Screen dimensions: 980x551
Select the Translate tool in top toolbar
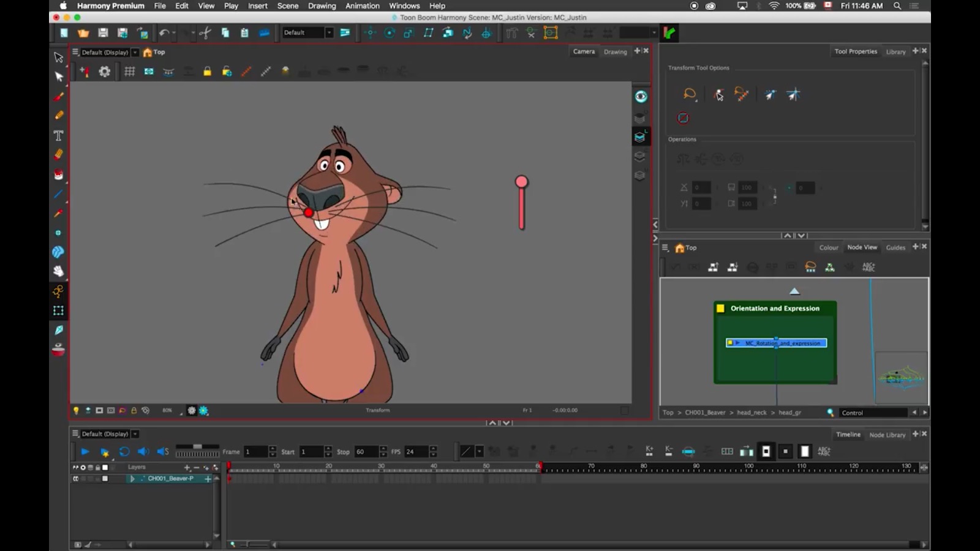(370, 33)
